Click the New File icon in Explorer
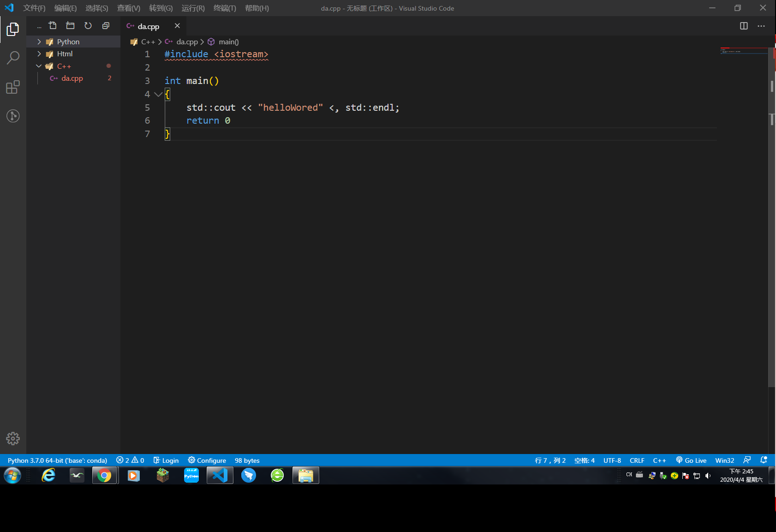Image resolution: width=776 pixels, height=532 pixels. 53,26
